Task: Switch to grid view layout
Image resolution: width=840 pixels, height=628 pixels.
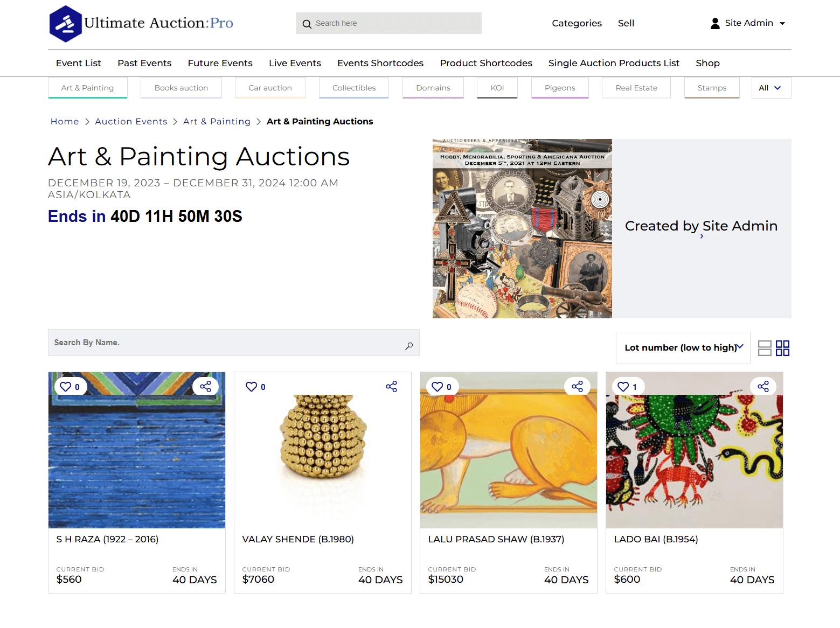Action: coord(783,348)
